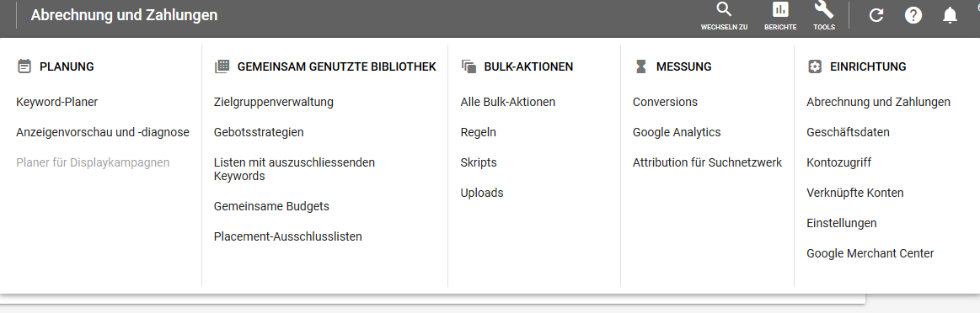Open Conversions under Messung
This screenshot has width=980, height=313.
point(665,102)
